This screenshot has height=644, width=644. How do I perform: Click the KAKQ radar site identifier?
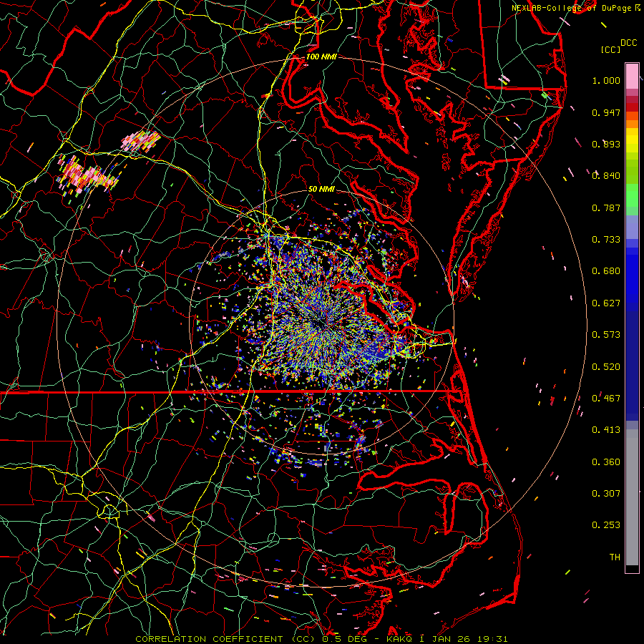point(399,639)
